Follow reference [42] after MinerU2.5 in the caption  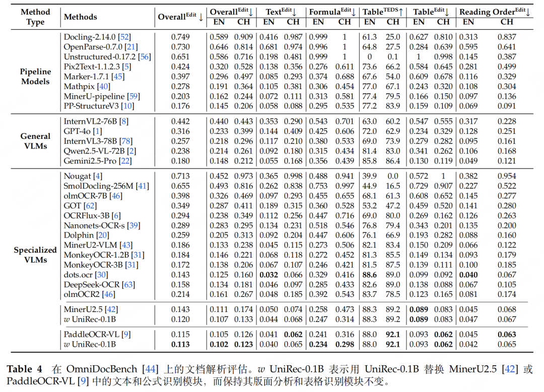point(510,369)
